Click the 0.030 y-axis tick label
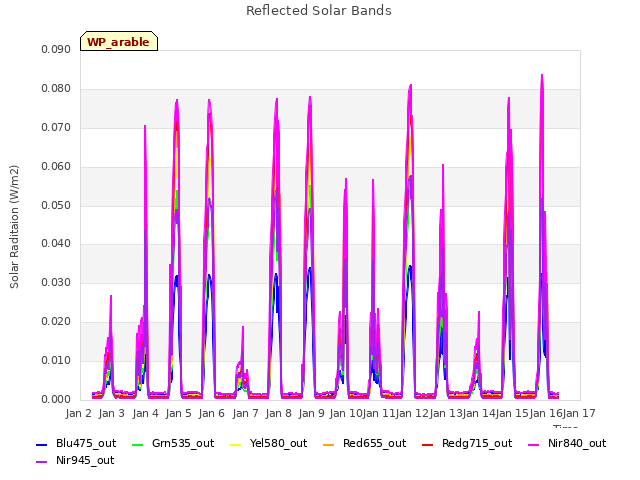 tap(56, 282)
